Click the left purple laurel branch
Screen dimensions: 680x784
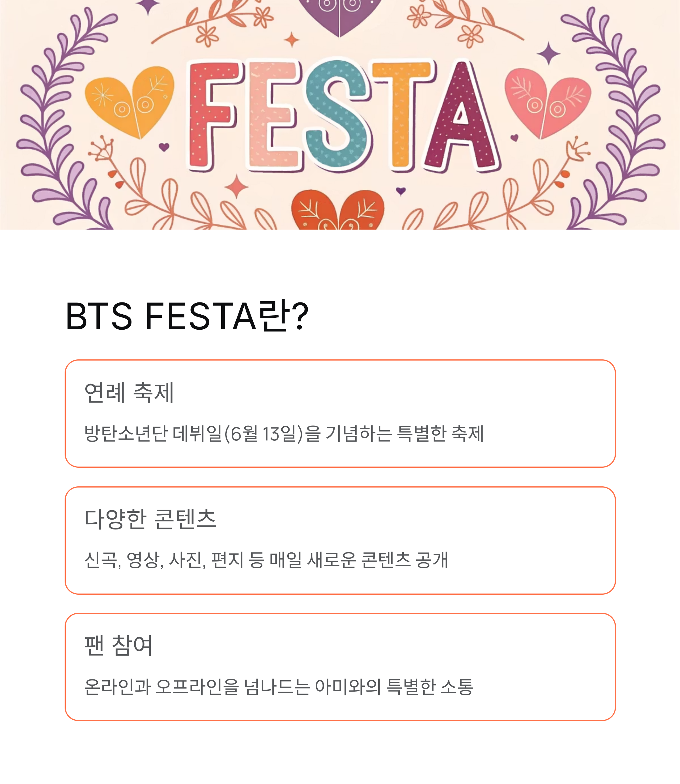coord(61,122)
